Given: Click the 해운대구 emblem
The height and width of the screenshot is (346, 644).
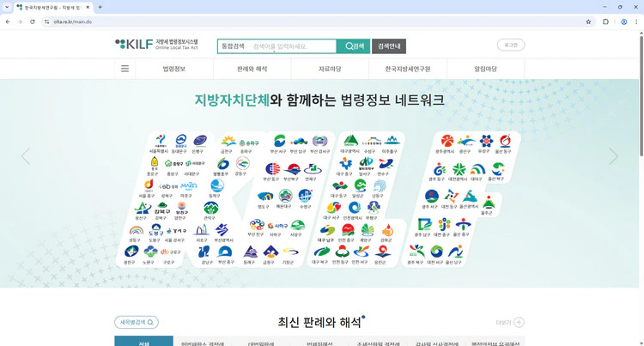Looking at the screenshot, I should tap(285, 196).
